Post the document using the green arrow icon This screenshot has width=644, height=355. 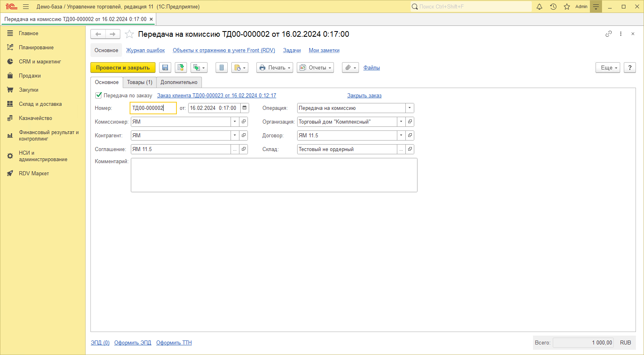pos(181,68)
